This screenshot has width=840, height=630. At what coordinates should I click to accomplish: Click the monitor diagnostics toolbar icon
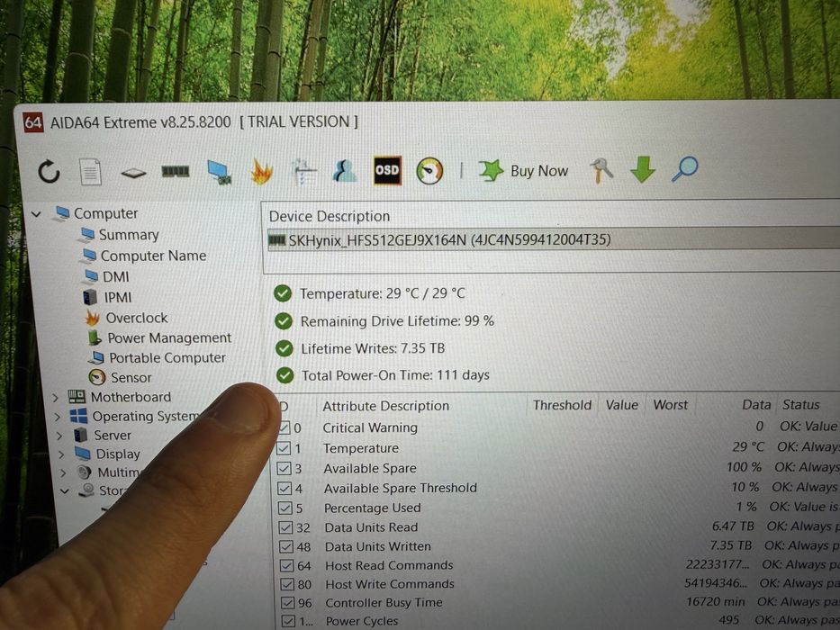219,173
